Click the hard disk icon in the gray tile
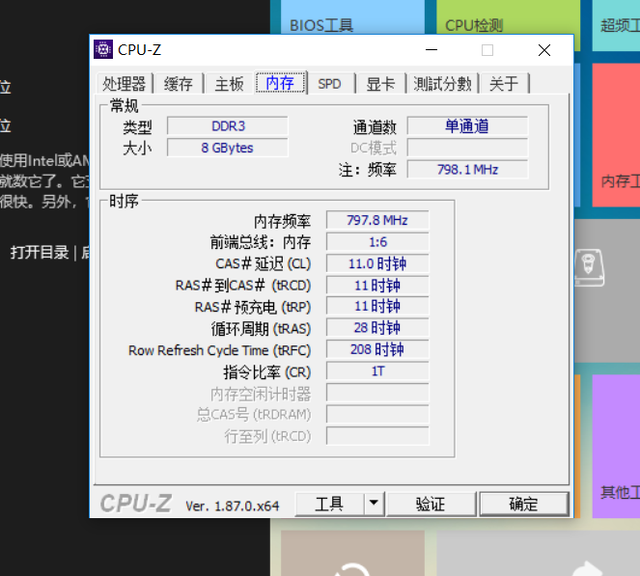The image size is (640, 576). (x=589, y=268)
